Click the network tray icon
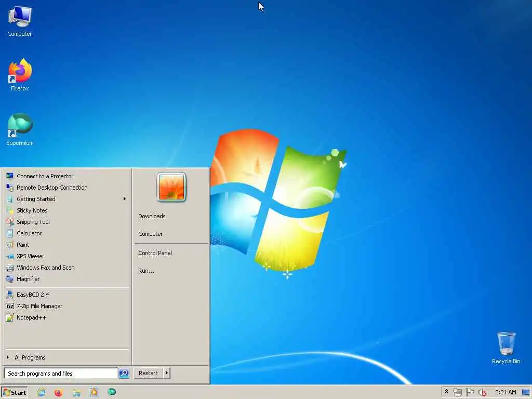 pyautogui.click(x=457, y=392)
